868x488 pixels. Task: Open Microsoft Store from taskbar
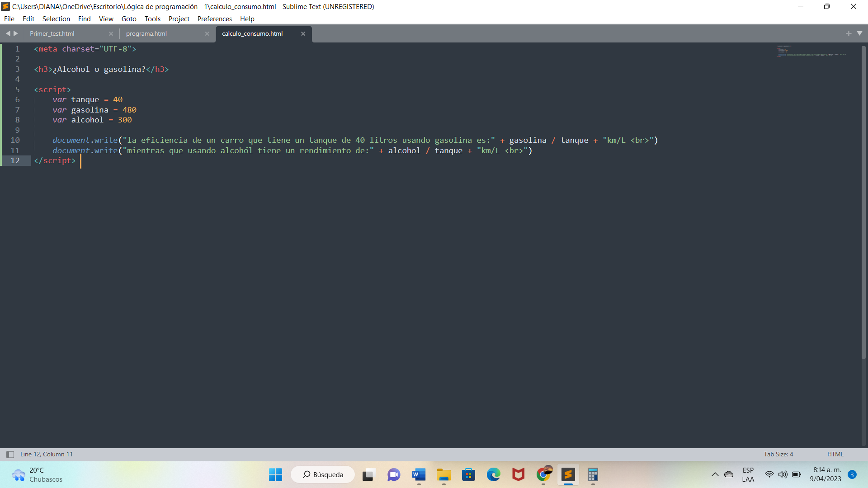tap(468, 474)
